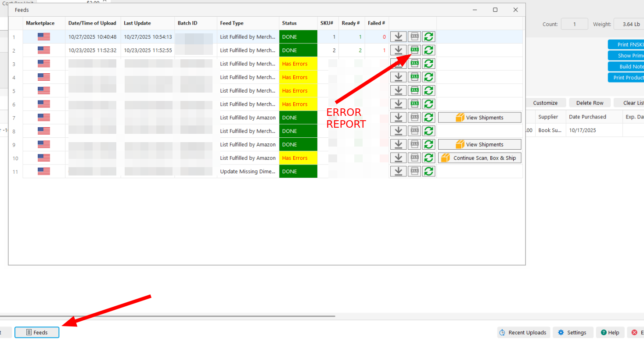The height and width of the screenshot is (344, 644).
Task: Click the gear icon on the Settings button
Action: [x=561, y=332]
